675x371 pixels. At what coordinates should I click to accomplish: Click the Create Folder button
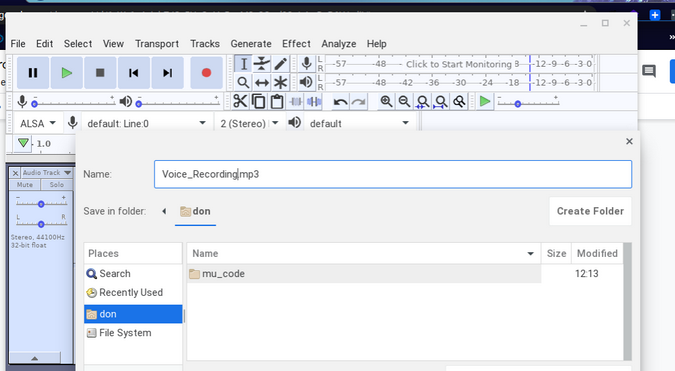(x=590, y=211)
